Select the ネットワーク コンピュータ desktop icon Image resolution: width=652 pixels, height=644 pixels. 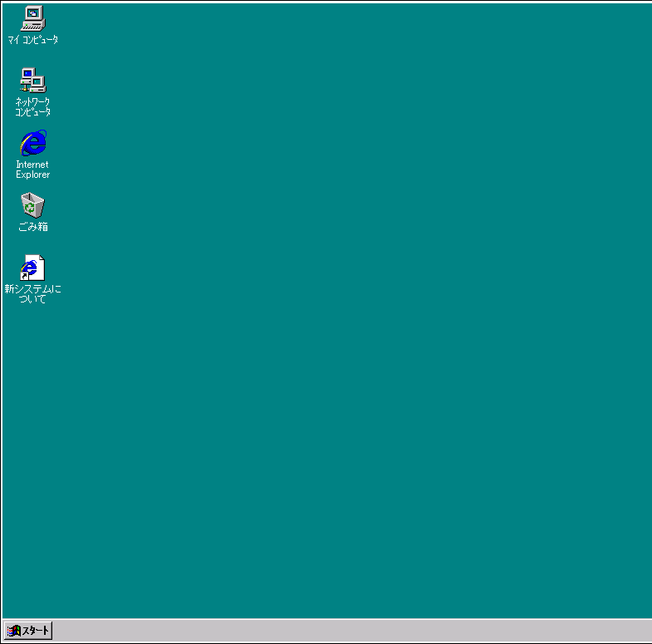33,80
